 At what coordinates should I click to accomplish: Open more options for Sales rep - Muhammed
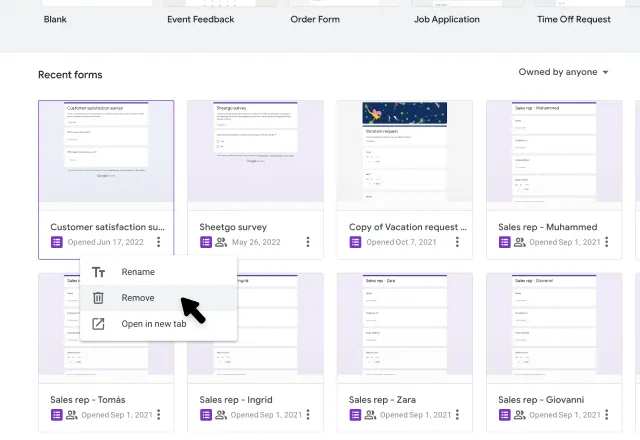[607, 242]
